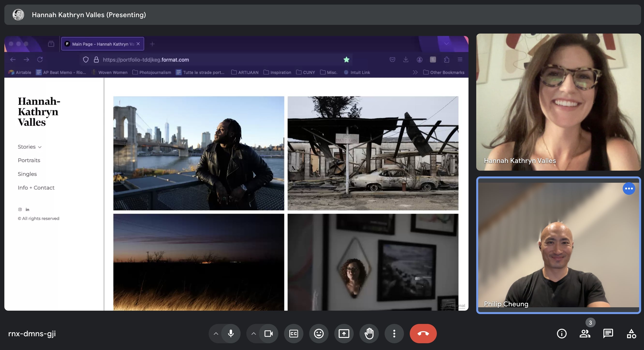Image resolution: width=644 pixels, height=350 pixels.
Task: Open the present screen options
Action: pyautogui.click(x=344, y=334)
